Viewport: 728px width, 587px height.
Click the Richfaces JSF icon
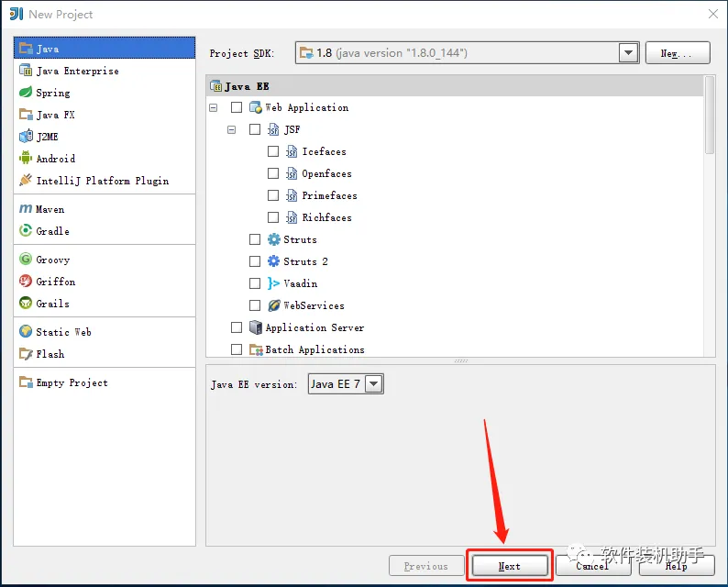[292, 217]
